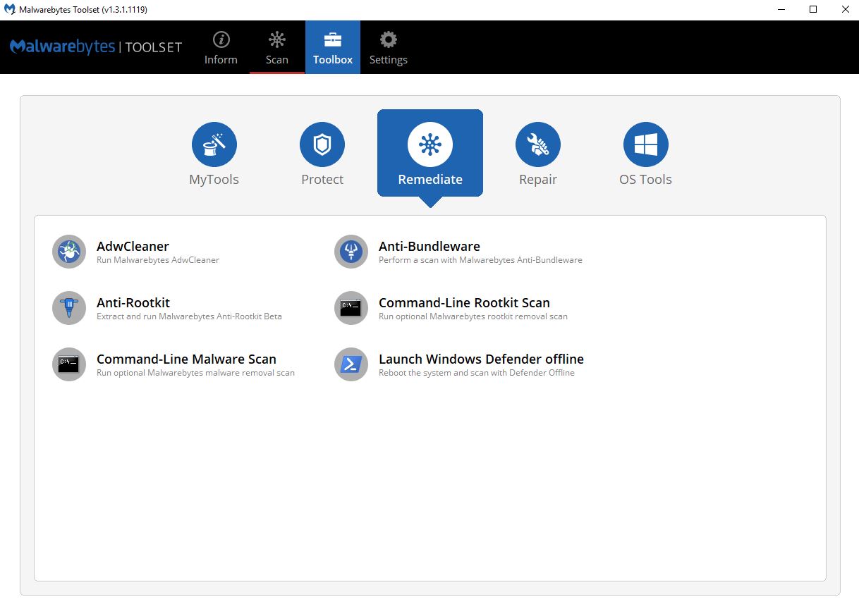Screen dimensions: 859x616
Task: Start Command-Line Malware Scan title link
Action: coord(186,359)
